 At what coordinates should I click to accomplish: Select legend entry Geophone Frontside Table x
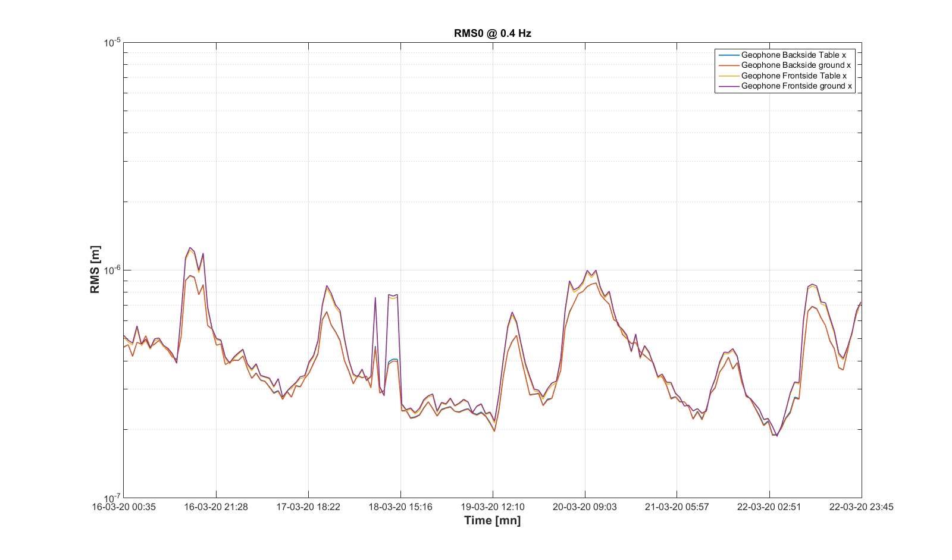[794, 75]
